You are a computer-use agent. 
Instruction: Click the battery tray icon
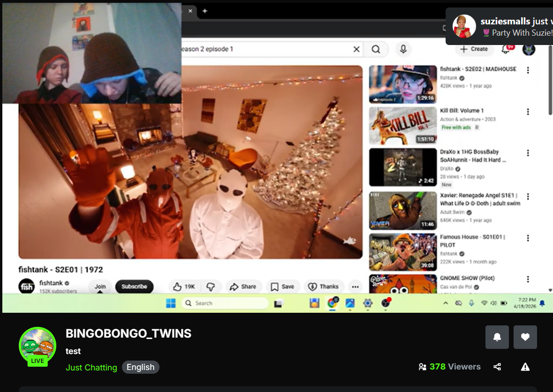pos(504,303)
